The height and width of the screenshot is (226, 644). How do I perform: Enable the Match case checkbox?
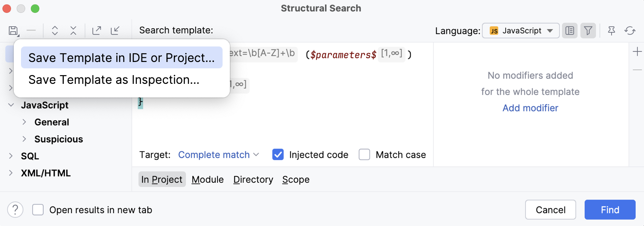tap(364, 155)
